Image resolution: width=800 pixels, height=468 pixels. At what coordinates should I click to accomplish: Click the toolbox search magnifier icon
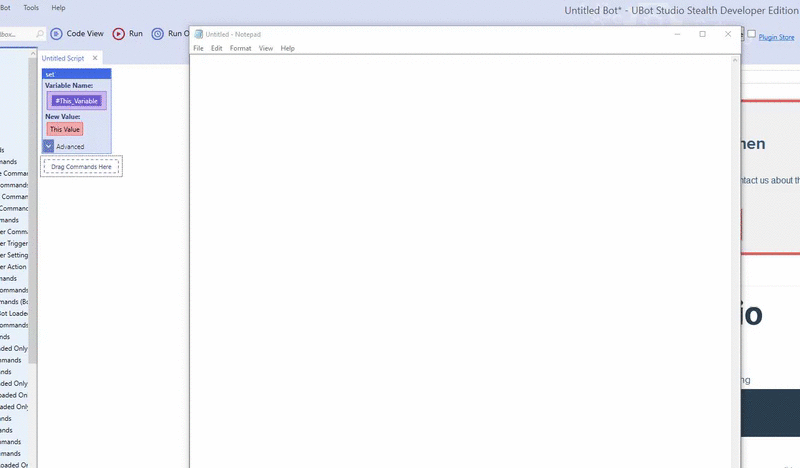(x=40, y=34)
